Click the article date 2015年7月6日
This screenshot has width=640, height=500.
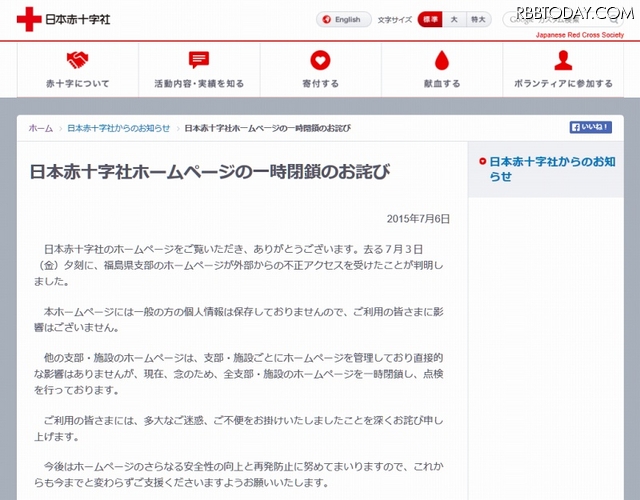[418, 219]
